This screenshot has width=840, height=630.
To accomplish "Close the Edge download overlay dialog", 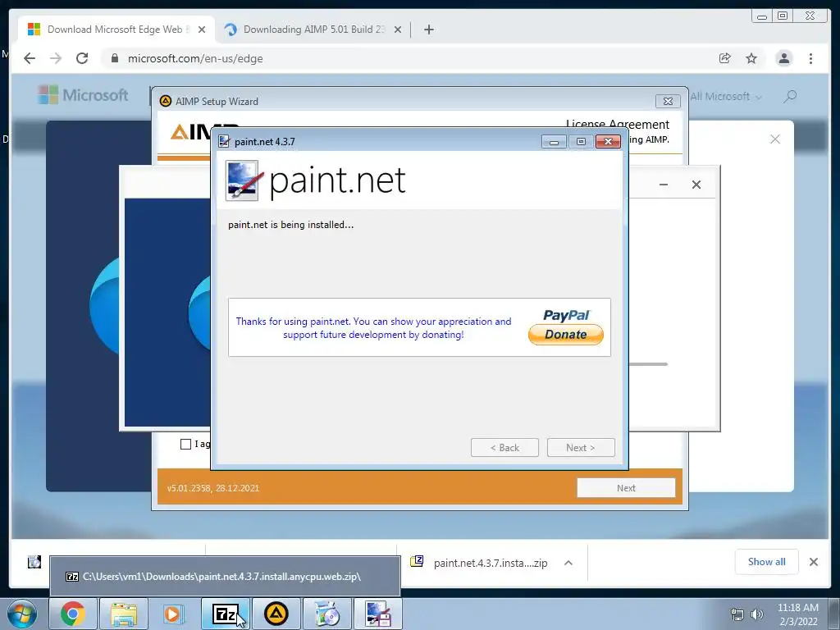I will (x=774, y=139).
